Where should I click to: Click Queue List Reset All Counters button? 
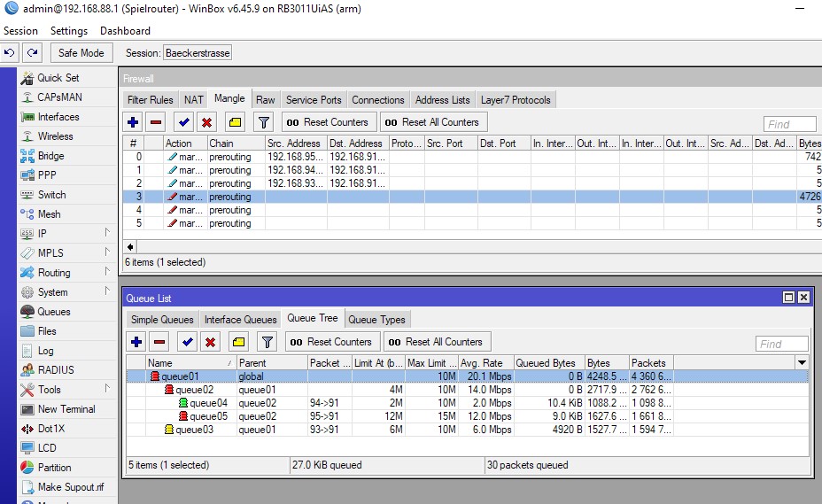coord(436,342)
